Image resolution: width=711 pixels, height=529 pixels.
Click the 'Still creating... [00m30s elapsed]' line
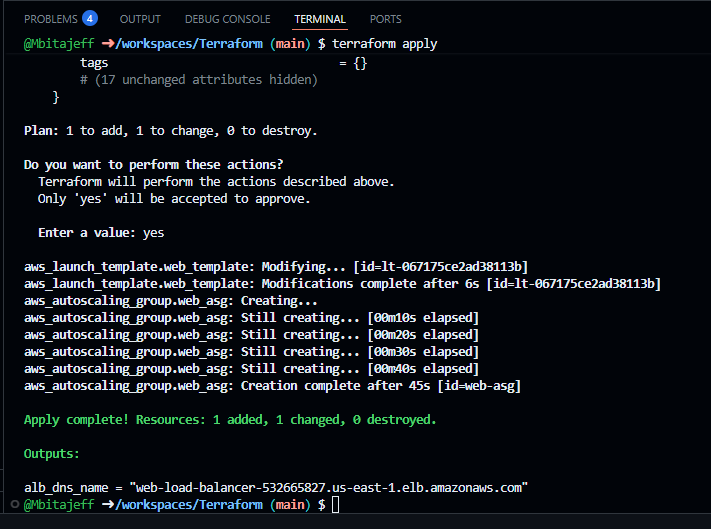click(251, 352)
